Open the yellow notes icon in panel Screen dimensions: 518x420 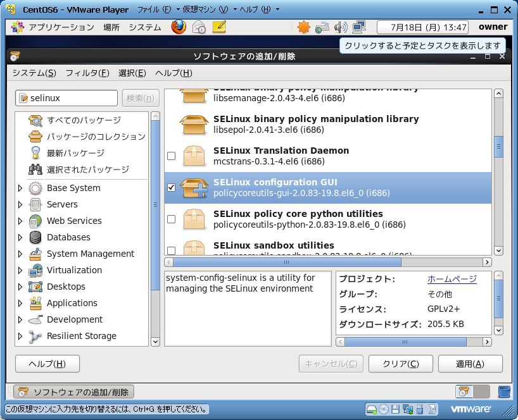pyautogui.click(x=219, y=27)
